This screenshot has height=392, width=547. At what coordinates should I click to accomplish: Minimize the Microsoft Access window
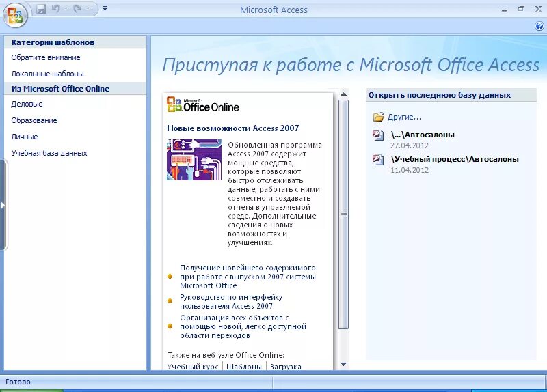coord(504,10)
